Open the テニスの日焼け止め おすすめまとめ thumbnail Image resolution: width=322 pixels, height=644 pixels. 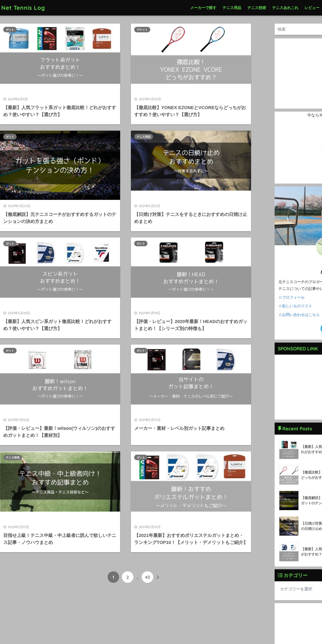191,160
